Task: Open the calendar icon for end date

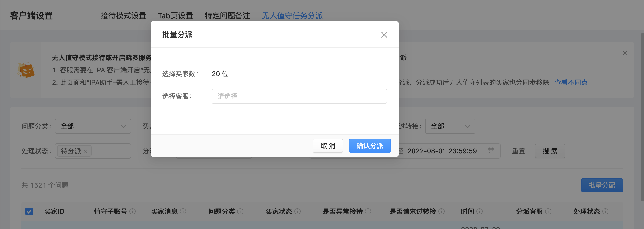Action: click(491, 151)
